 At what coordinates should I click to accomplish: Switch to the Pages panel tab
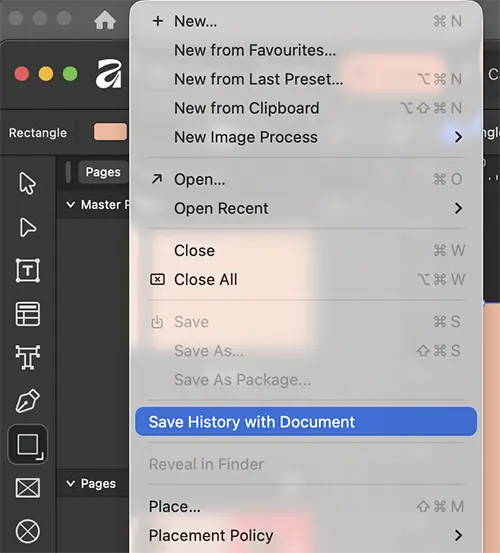103,172
